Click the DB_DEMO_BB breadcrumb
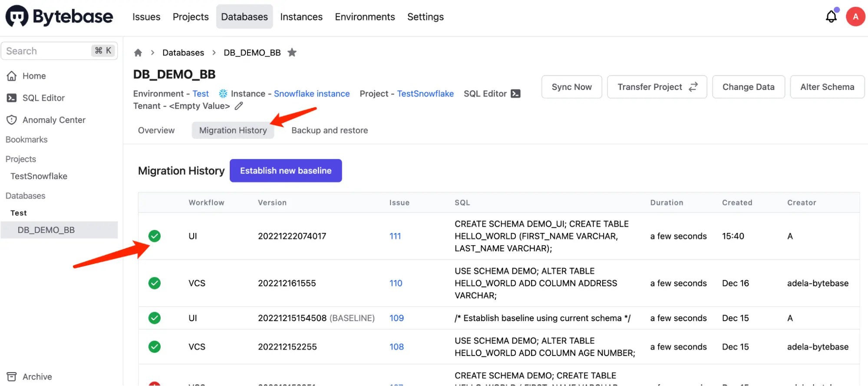Image resolution: width=868 pixels, height=386 pixels. [252, 53]
